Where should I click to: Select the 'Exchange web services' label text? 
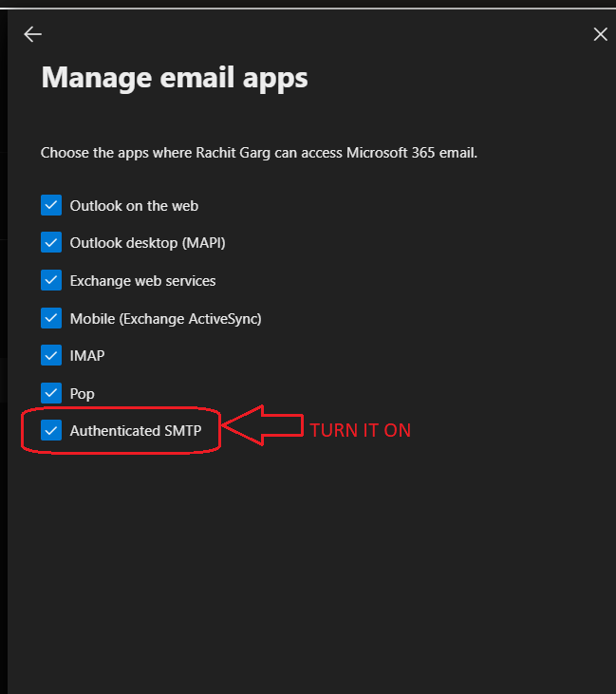142,281
